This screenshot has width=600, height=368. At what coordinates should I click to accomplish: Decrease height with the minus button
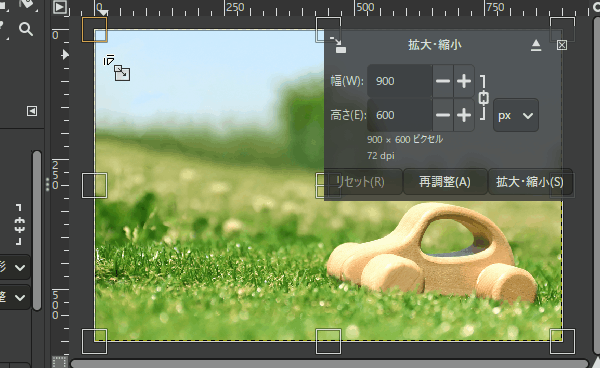(x=443, y=115)
